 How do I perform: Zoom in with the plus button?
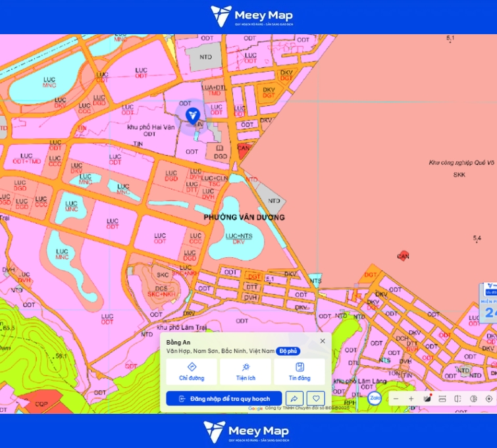411,399
